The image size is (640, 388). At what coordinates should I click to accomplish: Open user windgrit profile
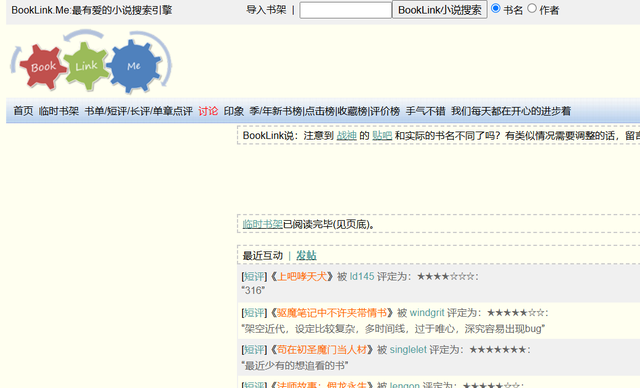tap(427, 313)
